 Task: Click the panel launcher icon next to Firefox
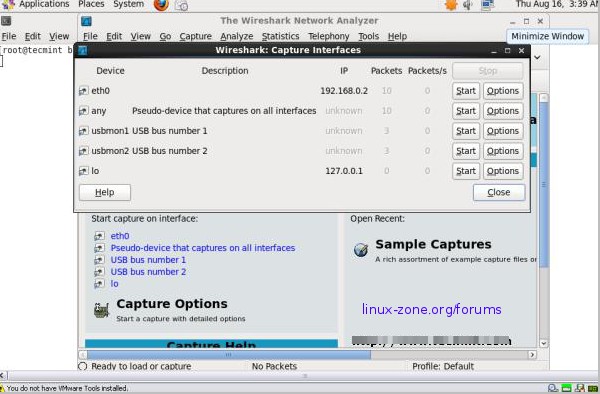pos(181,5)
